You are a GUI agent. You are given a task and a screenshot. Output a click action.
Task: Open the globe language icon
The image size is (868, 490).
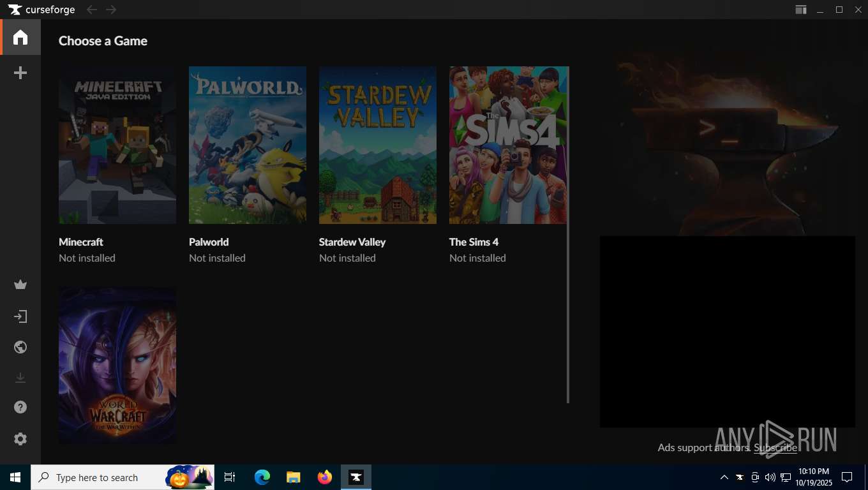click(20, 347)
